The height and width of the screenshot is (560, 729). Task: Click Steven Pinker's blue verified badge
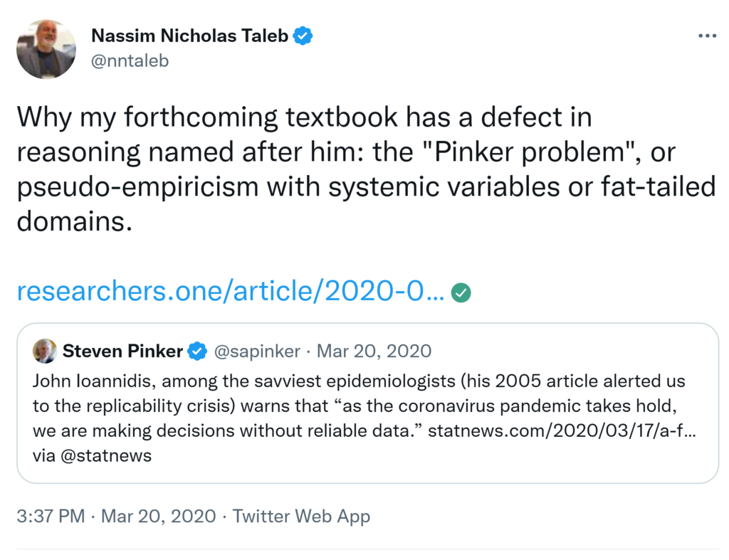(197, 351)
